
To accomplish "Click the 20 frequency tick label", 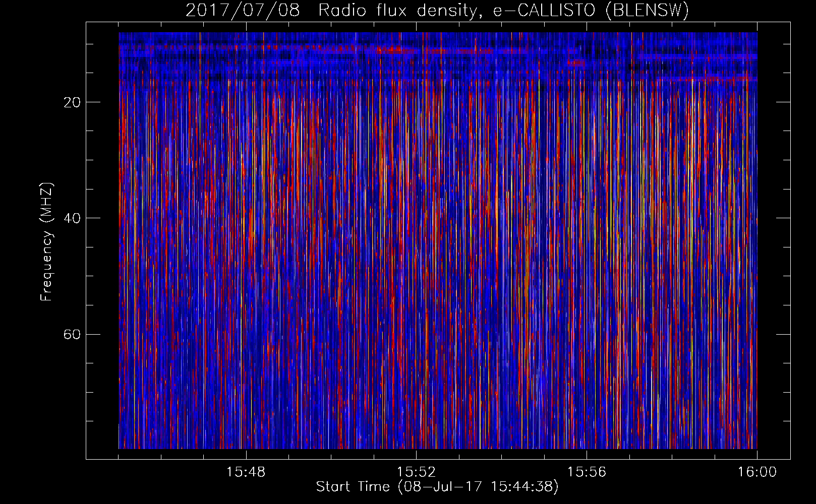I will 72,102.
